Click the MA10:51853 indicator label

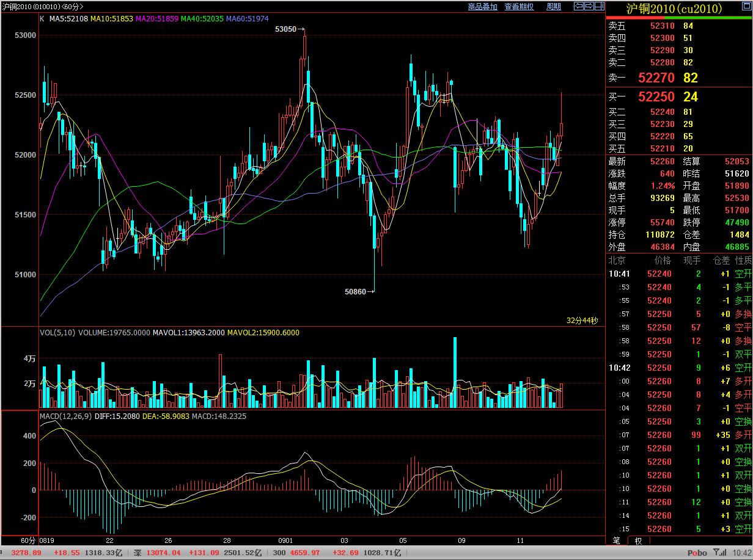point(111,19)
